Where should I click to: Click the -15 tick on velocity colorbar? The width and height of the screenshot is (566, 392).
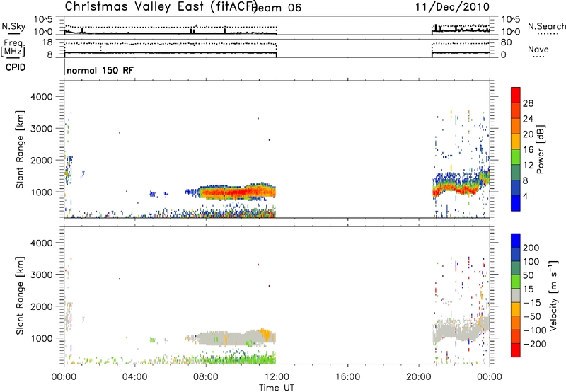coord(531,303)
